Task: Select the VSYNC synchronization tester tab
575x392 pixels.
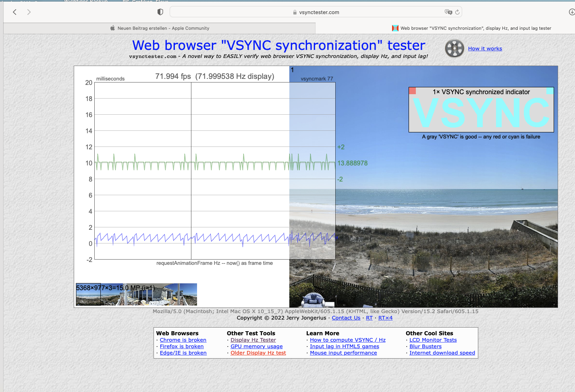Action: (x=471, y=28)
